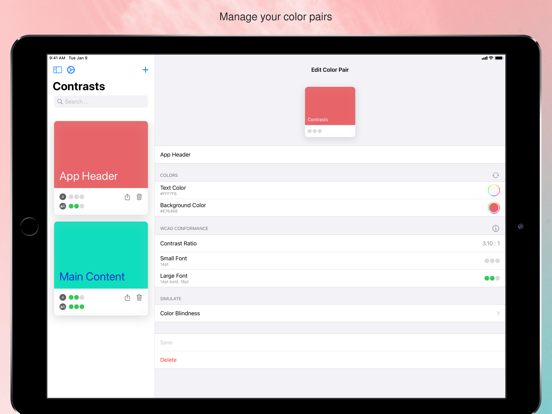Share the App Header color pair

[x=127, y=197]
